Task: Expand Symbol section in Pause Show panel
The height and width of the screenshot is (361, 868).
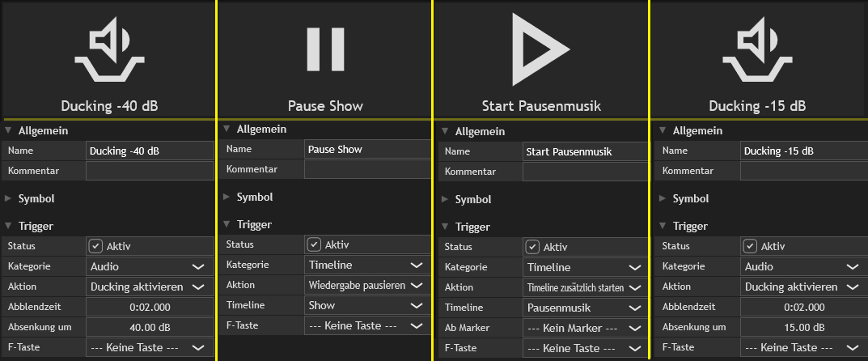Action: point(227,197)
